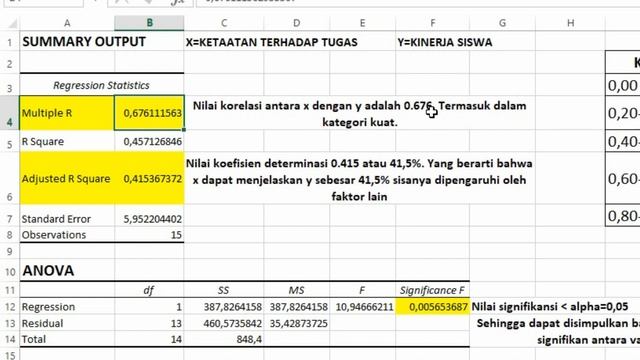Select the Observations label cell
Viewport: 640px width, 360px height.
pyautogui.click(x=67, y=235)
